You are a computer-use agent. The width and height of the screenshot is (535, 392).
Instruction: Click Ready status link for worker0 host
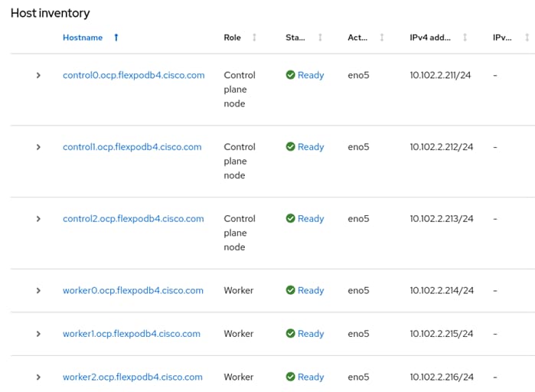tap(311, 291)
